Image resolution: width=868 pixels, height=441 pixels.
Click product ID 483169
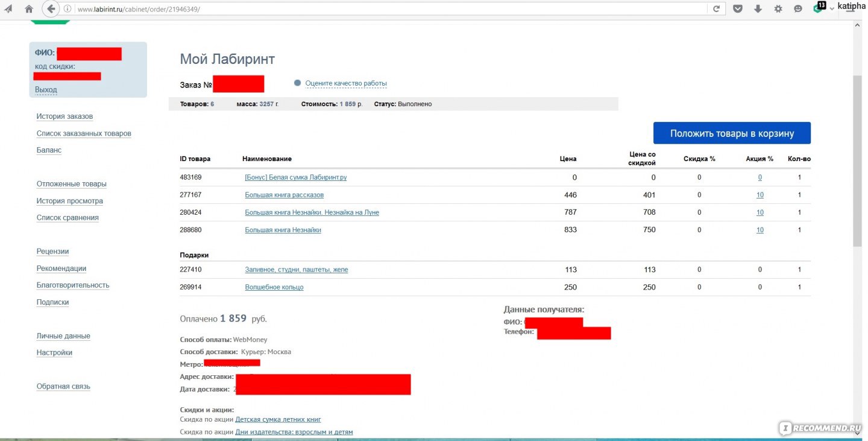190,177
